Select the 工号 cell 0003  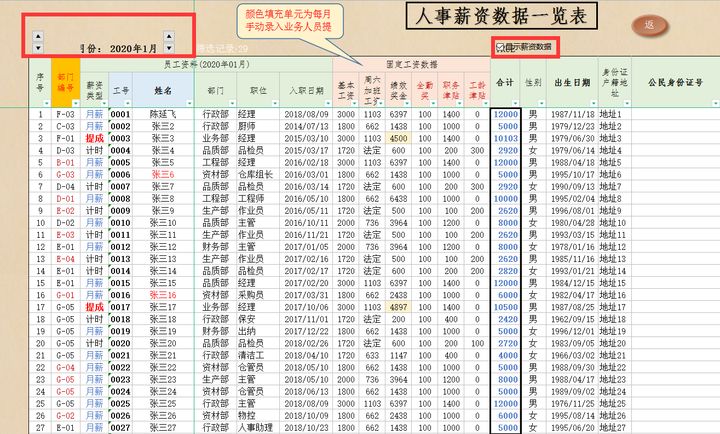pyautogui.click(x=120, y=138)
